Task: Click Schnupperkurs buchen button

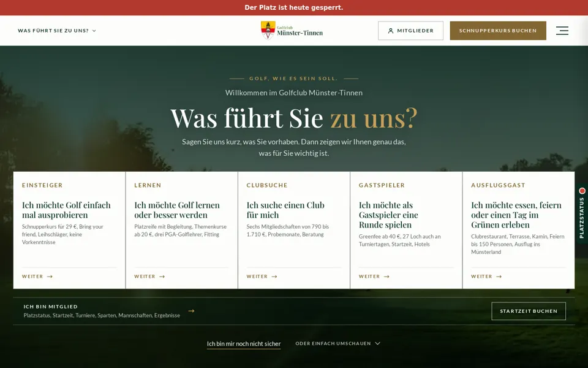Action: (x=497, y=31)
